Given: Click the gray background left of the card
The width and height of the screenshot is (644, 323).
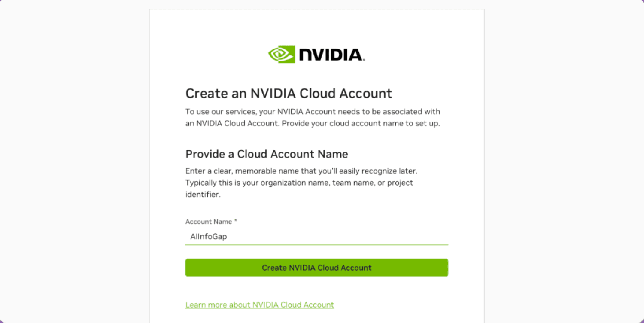Looking at the screenshot, I should pos(75,163).
